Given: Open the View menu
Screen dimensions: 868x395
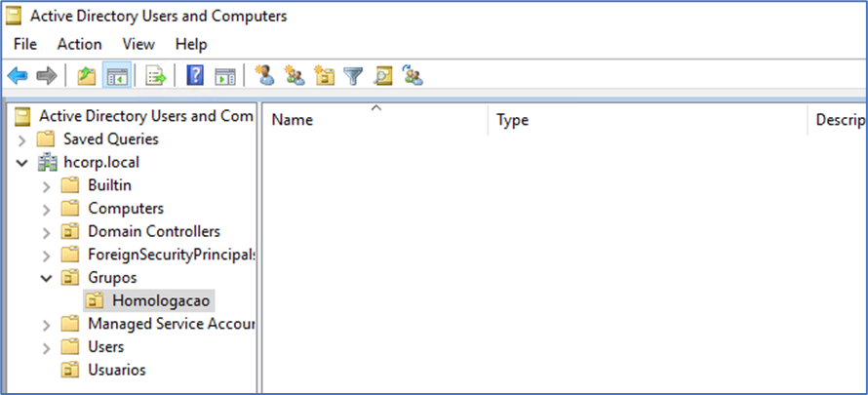Looking at the screenshot, I should (x=138, y=44).
